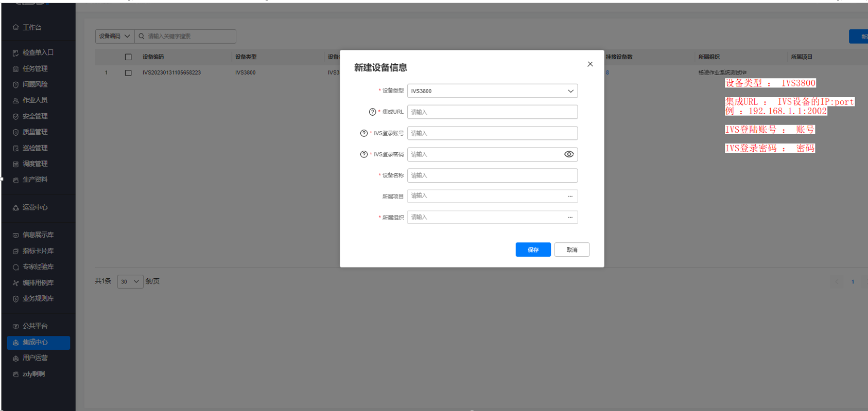Open the 工作台 menu item
Image resolution: width=868 pixels, height=411 pixels.
click(31, 27)
